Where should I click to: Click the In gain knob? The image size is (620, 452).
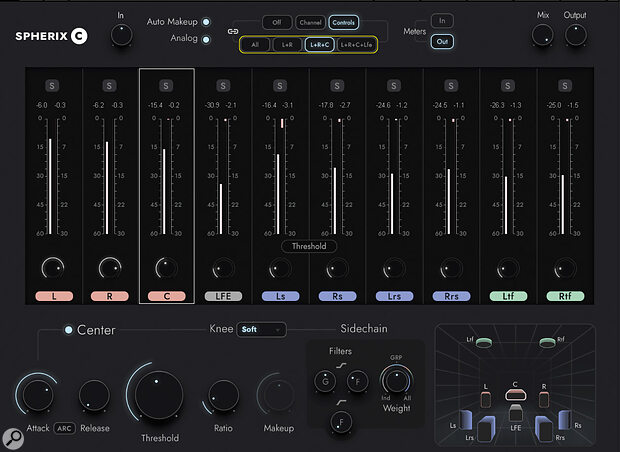click(121, 35)
